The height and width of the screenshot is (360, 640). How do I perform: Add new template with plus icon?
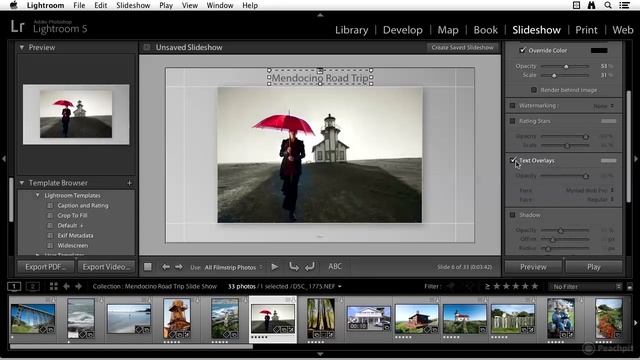click(129, 183)
